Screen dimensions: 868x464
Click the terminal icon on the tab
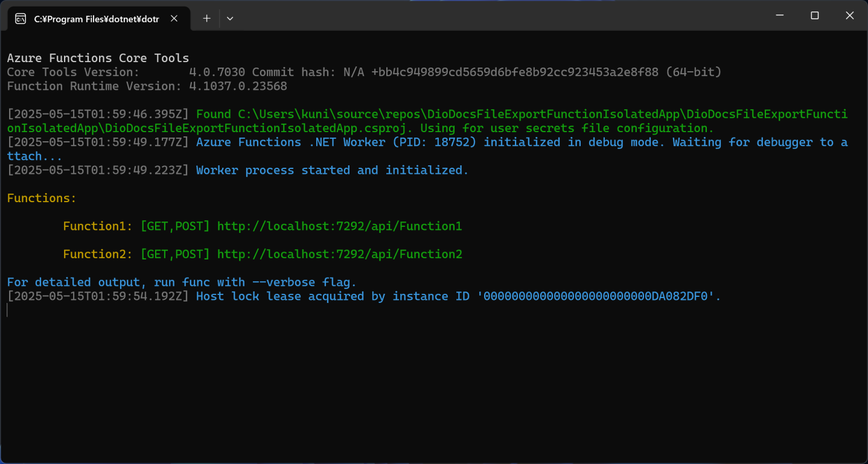coord(21,19)
